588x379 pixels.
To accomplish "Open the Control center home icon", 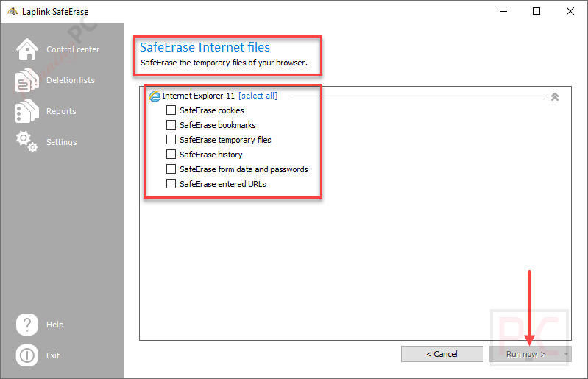I will pos(27,49).
